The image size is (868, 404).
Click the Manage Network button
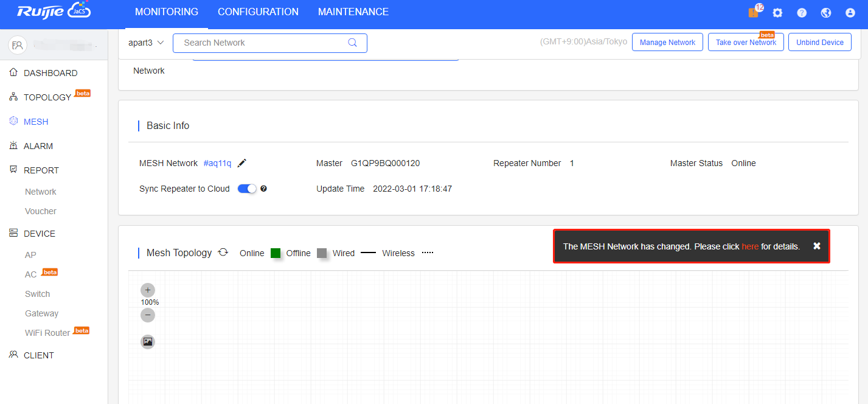667,43
